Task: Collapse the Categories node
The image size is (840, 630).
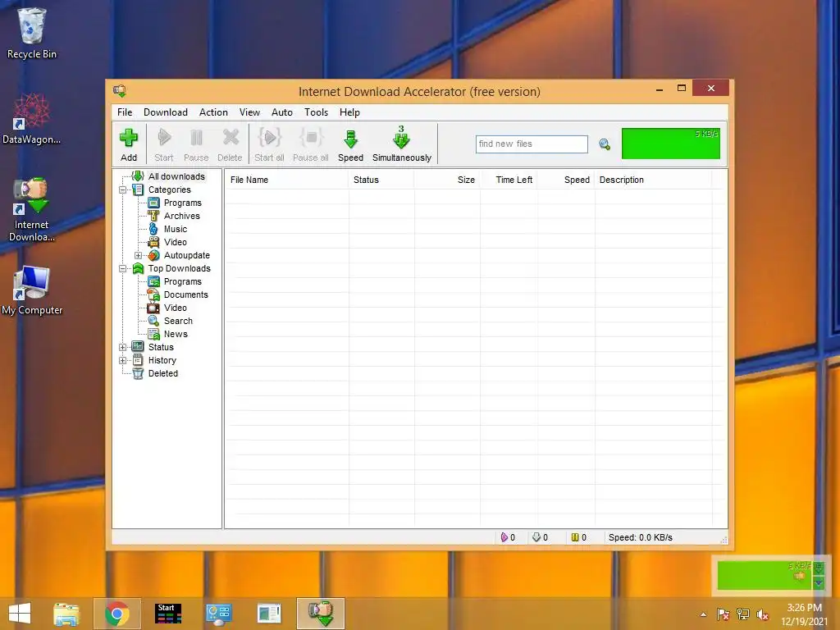Action: tap(123, 189)
